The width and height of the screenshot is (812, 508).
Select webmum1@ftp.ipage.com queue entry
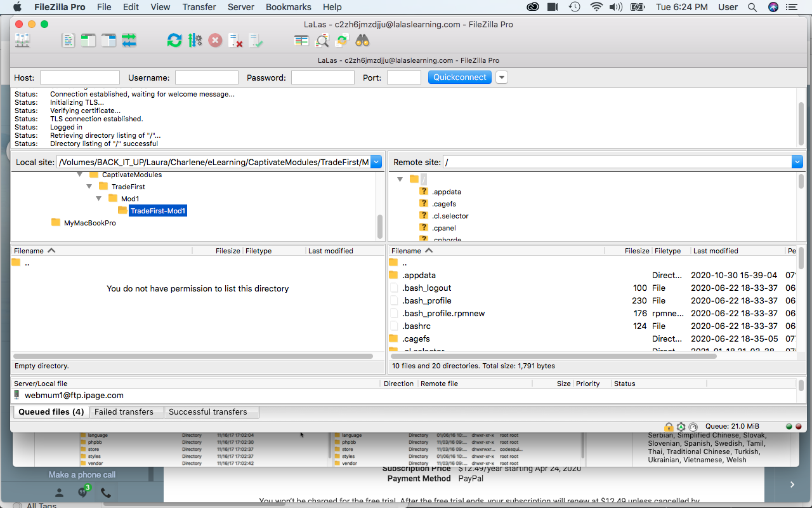point(74,395)
